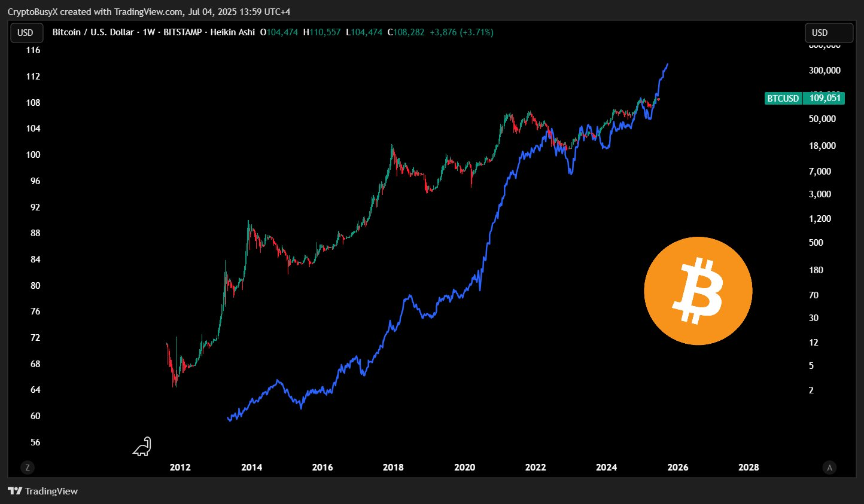The image size is (864, 504).
Task: Open the right USD currency selector
Action: tap(829, 33)
